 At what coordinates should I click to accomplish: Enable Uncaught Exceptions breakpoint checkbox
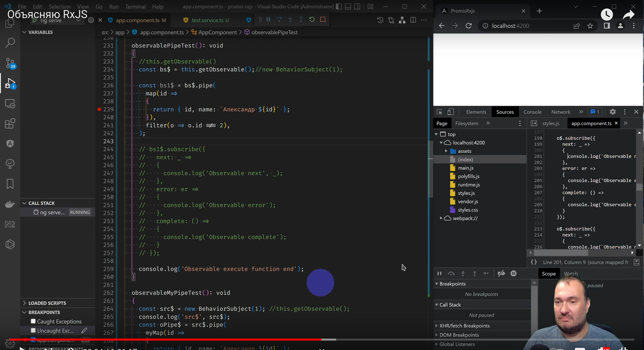[33, 331]
